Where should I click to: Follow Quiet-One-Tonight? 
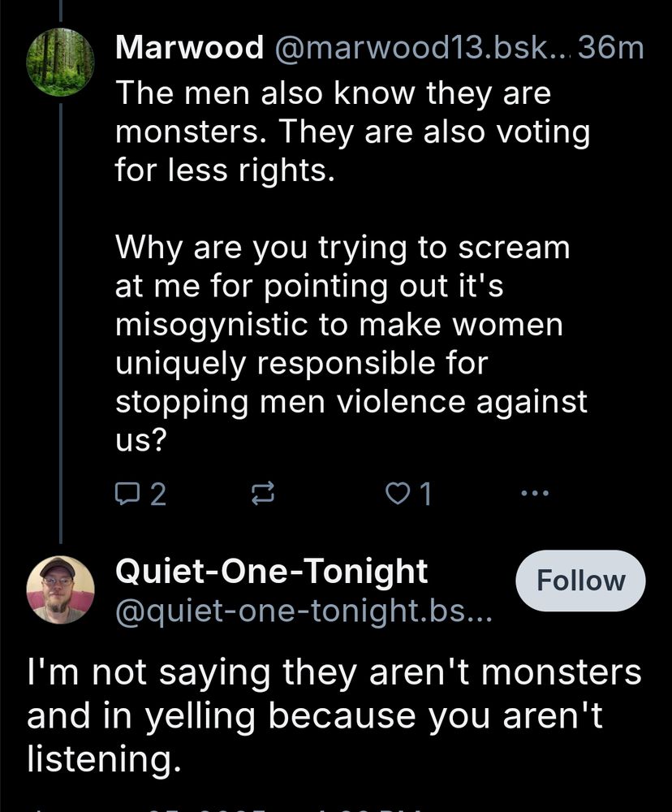click(580, 581)
